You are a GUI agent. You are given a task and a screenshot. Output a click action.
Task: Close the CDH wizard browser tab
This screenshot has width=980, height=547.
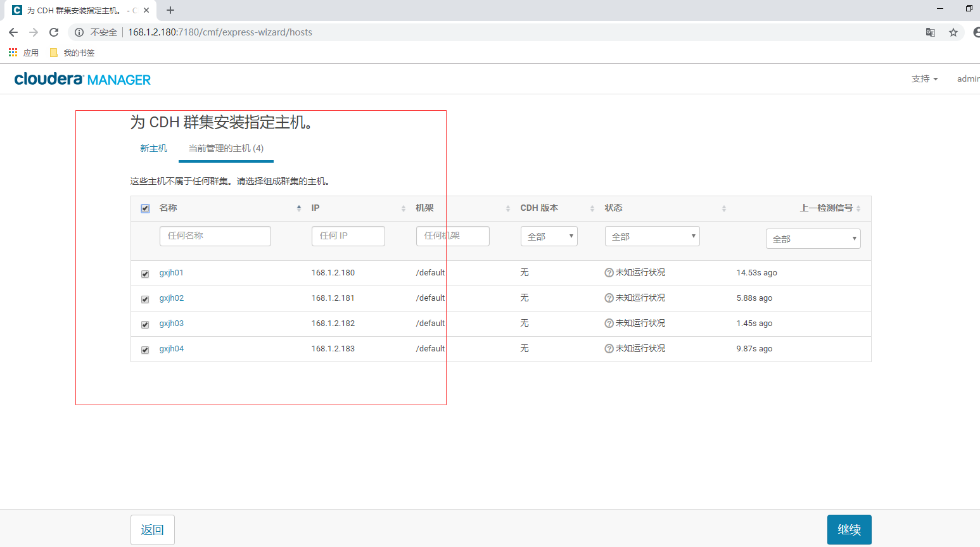pos(146,10)
